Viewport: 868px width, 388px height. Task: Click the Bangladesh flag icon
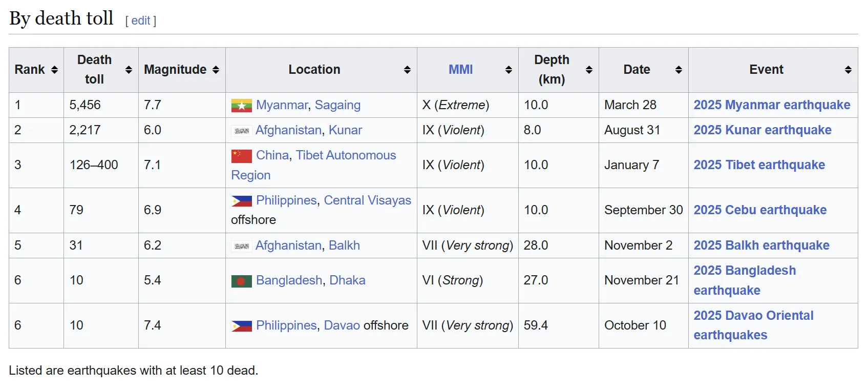(241, 281)
